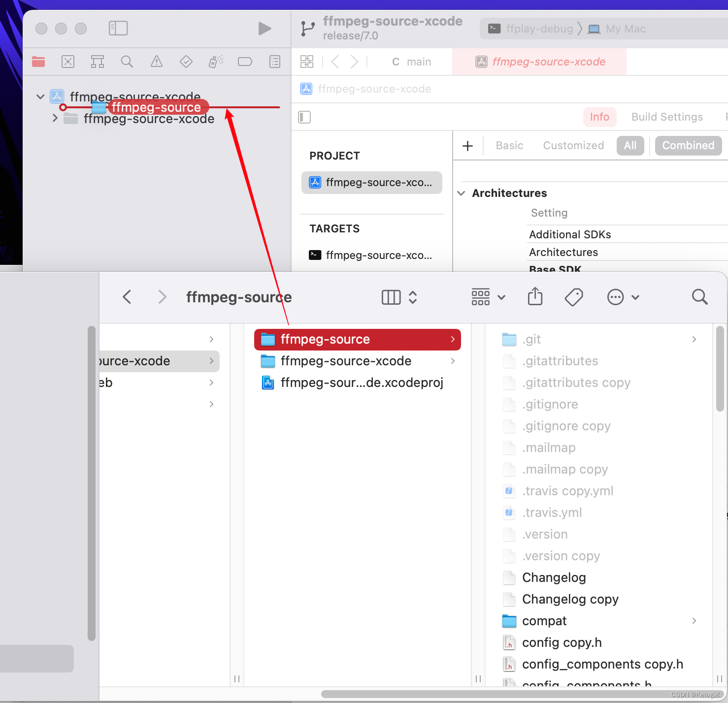Open Finder search magnifier
The height and width of the screenshot is (703, 728).
click(699, 297)
